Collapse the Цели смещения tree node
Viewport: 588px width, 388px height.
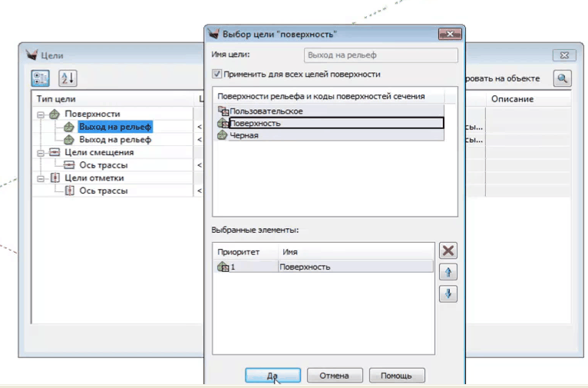[38, 152]
